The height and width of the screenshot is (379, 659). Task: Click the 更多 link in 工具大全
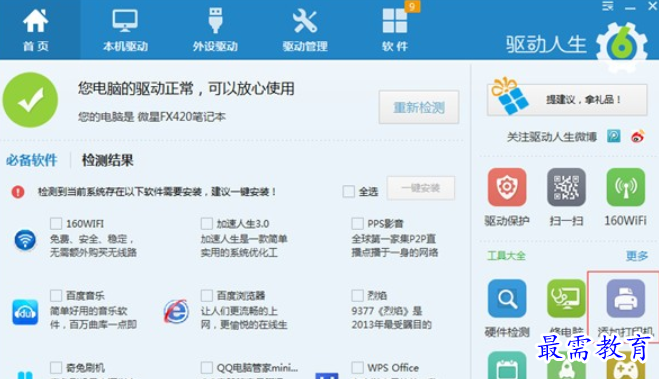tap(637, 255)
